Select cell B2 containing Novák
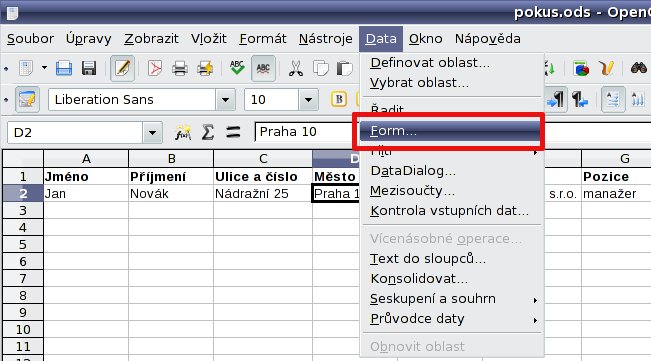The width and height of the screenshot is (651, 361). (x=171, y=193)
